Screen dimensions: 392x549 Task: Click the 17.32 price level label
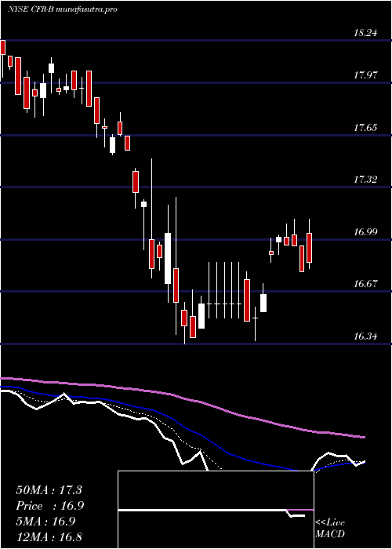[x=365, y=180]
